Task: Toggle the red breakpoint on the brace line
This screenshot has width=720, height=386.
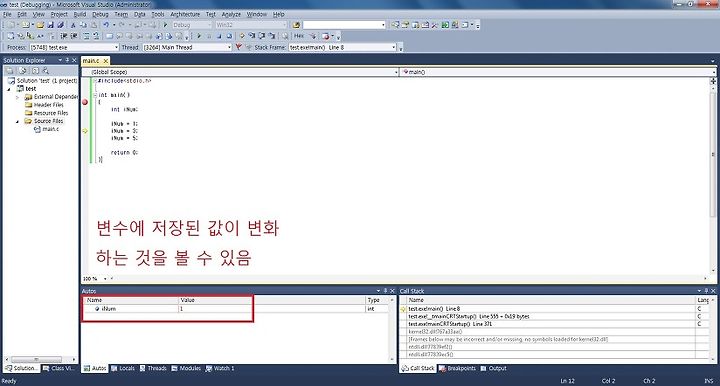Action: [x=85, y=102]
